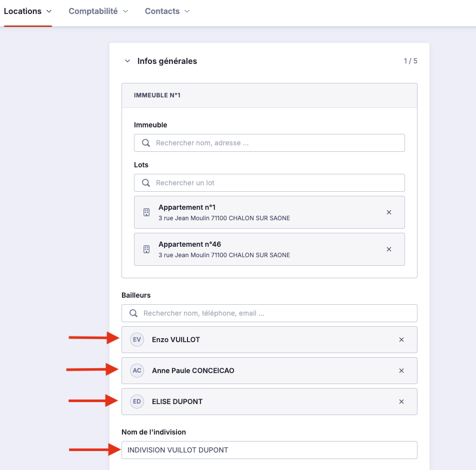
Task: Collapse the Infos générales section
Action: point(127,61)
